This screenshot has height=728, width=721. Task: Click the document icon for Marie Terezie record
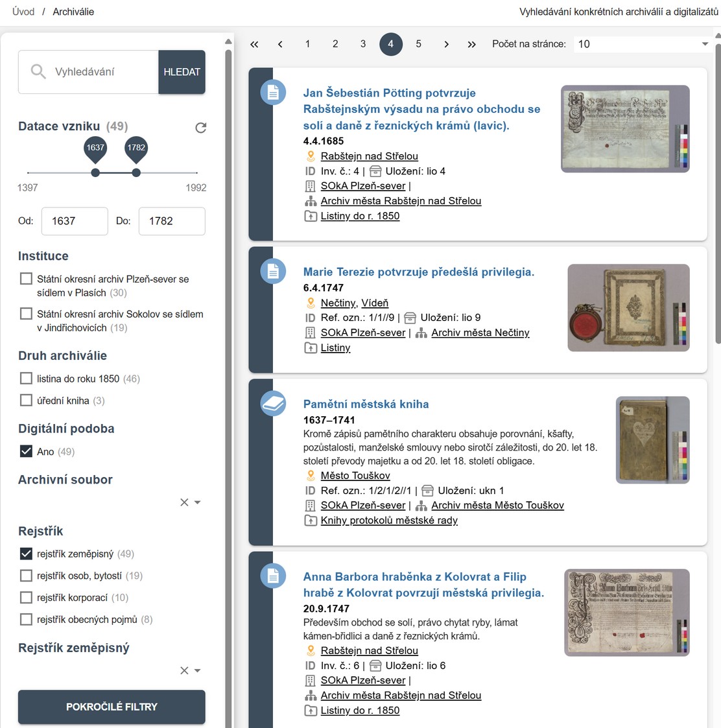click(273, 272)
